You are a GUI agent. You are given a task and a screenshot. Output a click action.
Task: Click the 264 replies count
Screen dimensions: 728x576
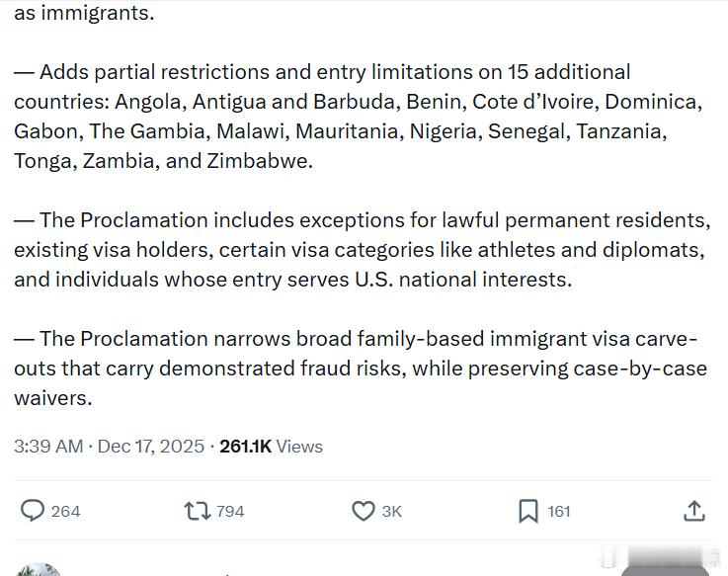tap(65, 511)
